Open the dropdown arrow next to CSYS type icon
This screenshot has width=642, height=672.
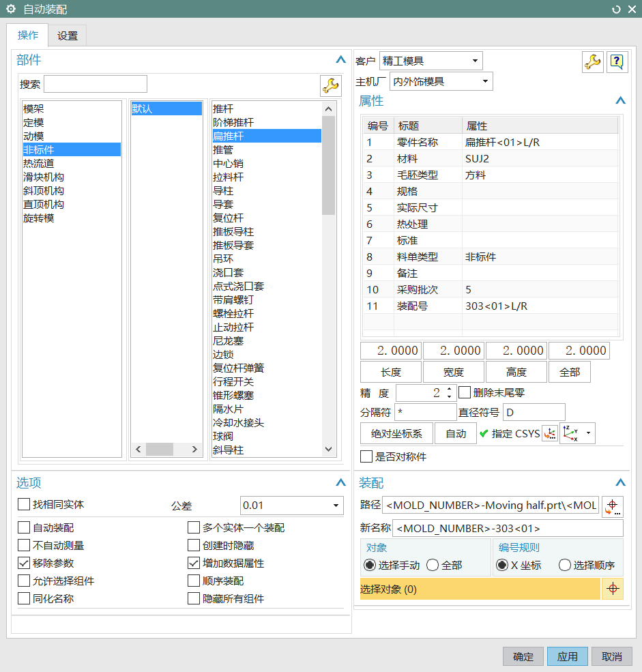click(x=588, y=433)
